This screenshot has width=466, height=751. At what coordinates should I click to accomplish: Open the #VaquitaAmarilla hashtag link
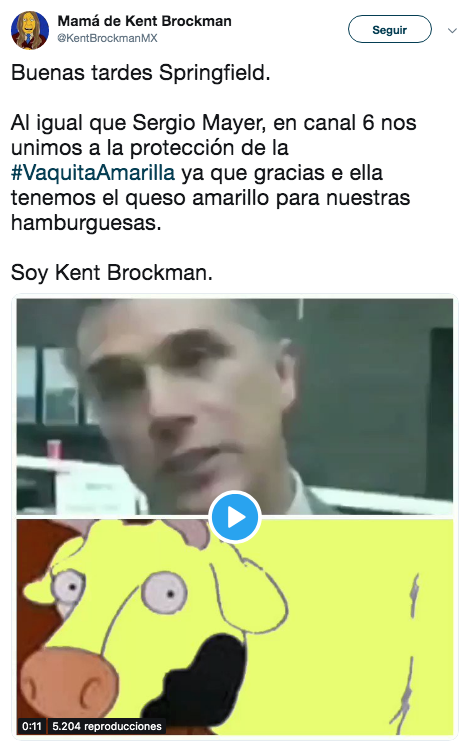coord(93,172)
